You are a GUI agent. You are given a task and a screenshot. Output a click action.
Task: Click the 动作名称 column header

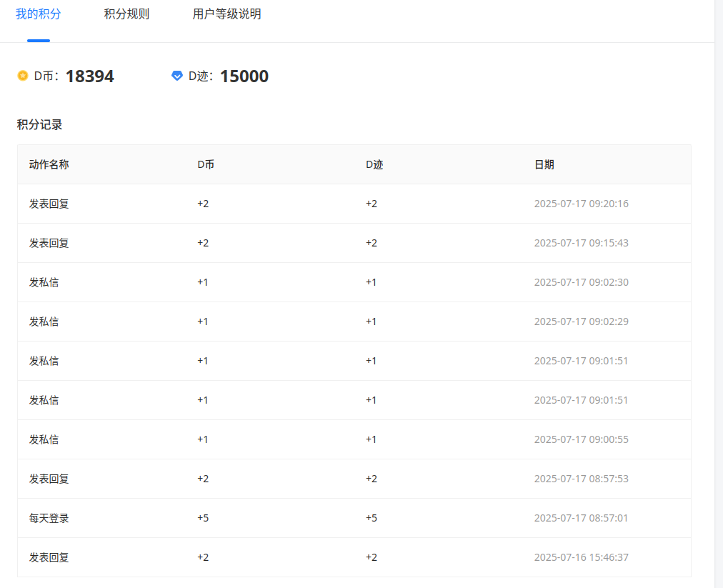[49, 164]
